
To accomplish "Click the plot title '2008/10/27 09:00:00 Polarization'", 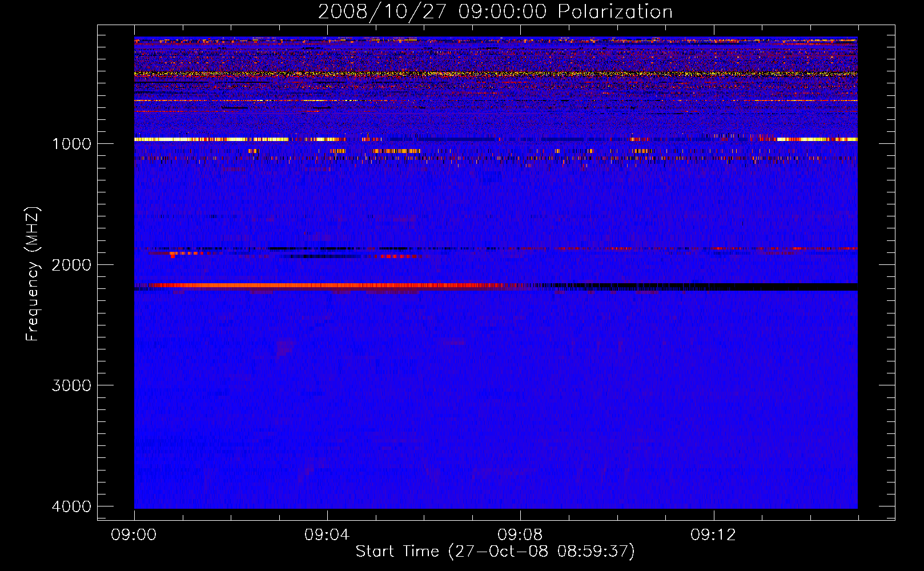I will pyautogui.click(x=495, y=11).
